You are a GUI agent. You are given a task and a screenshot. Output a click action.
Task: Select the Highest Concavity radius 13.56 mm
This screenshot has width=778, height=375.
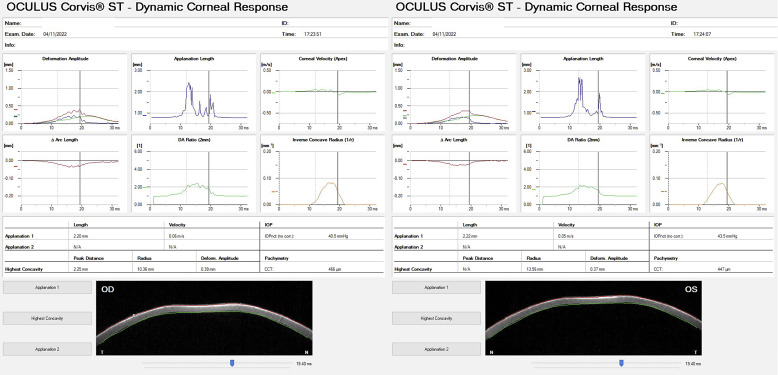click(534, 269)
